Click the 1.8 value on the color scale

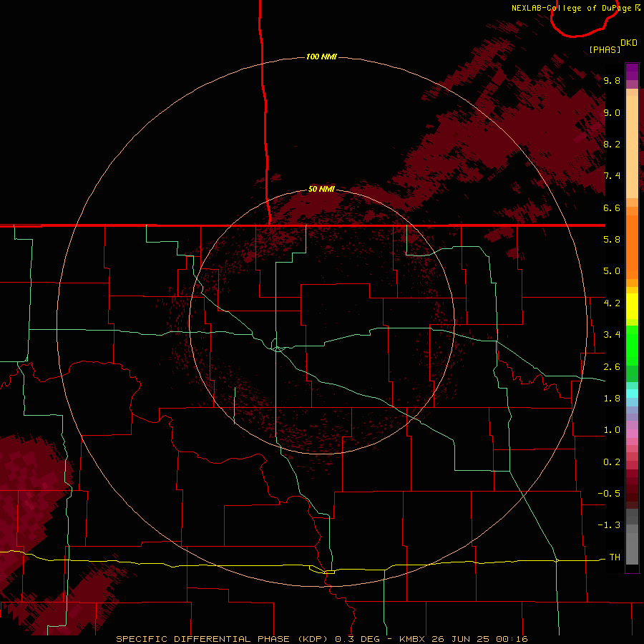click(612, 399)
